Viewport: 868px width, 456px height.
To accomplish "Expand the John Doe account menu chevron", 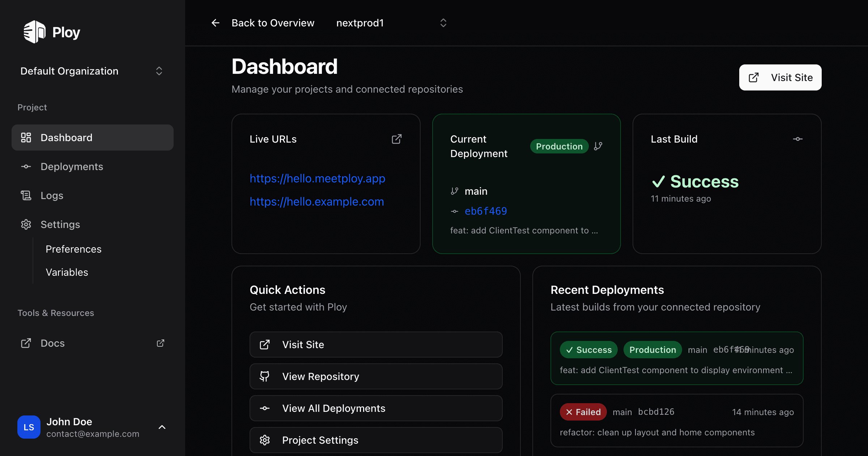I will 162,427.
